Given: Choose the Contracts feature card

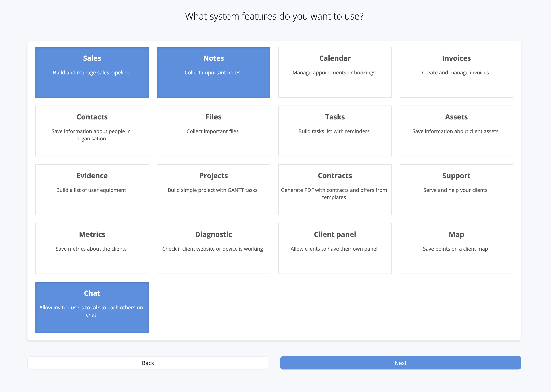Looking at the screenshot, I should tap(335, 190).
